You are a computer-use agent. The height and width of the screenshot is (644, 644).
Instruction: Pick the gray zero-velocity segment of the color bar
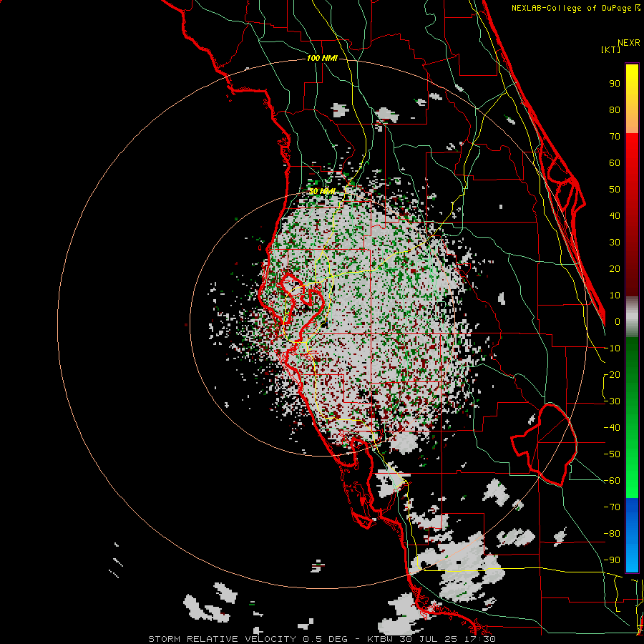click(632, 318)
